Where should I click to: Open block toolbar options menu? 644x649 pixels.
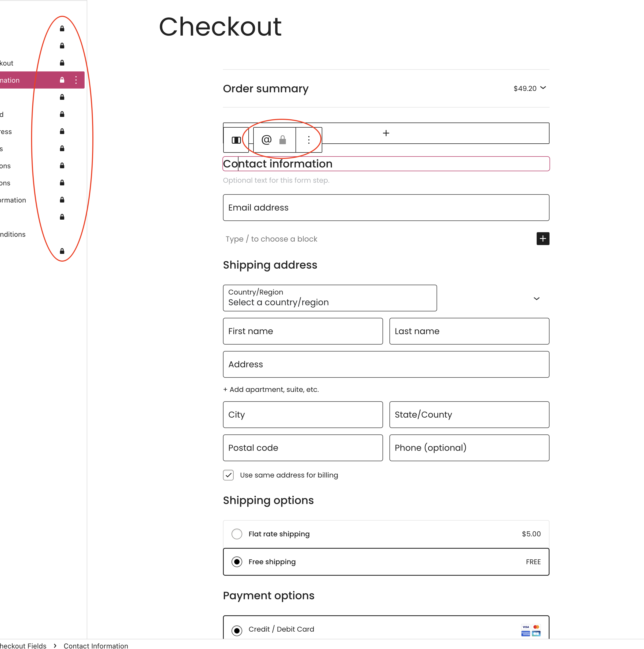click(x=309, y=140)
